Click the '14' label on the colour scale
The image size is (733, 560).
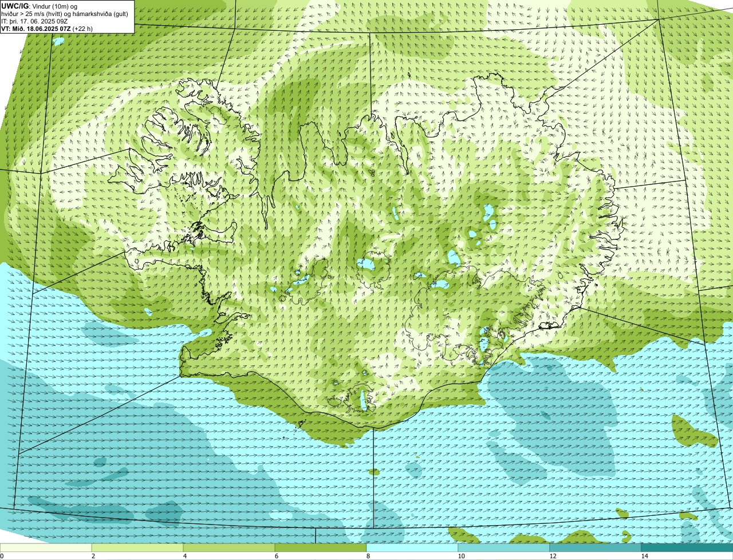(644, 556)
